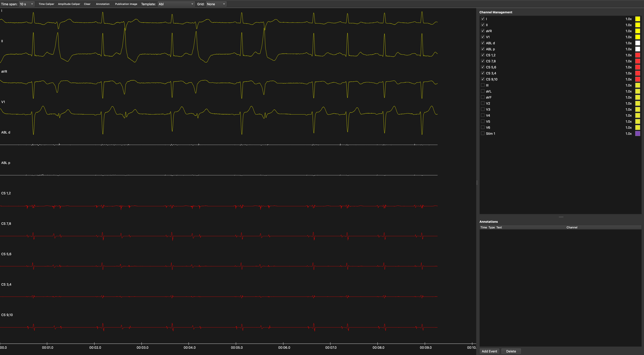Click Clear in the toolbar

click(x=87, y=4)
